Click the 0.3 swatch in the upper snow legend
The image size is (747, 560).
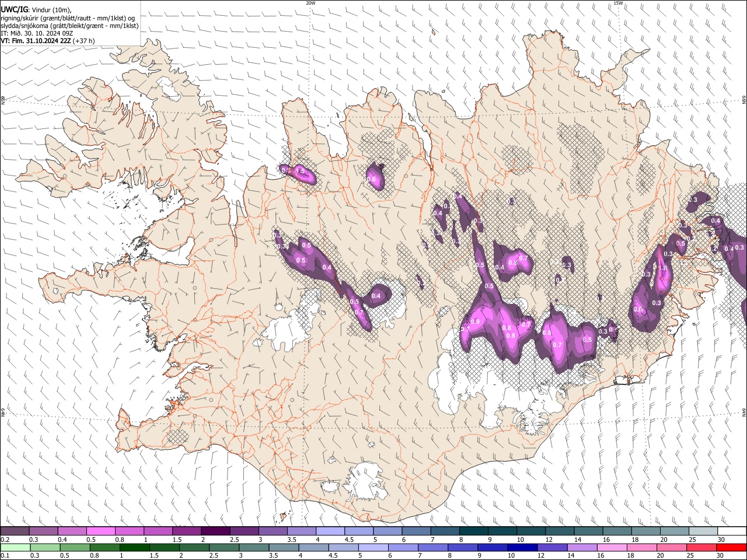(44, 531)
